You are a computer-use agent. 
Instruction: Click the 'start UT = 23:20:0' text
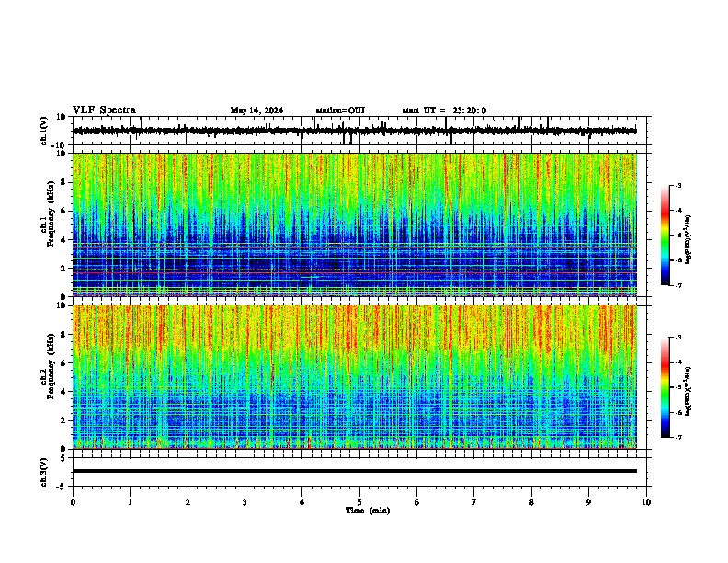(444, 110)
